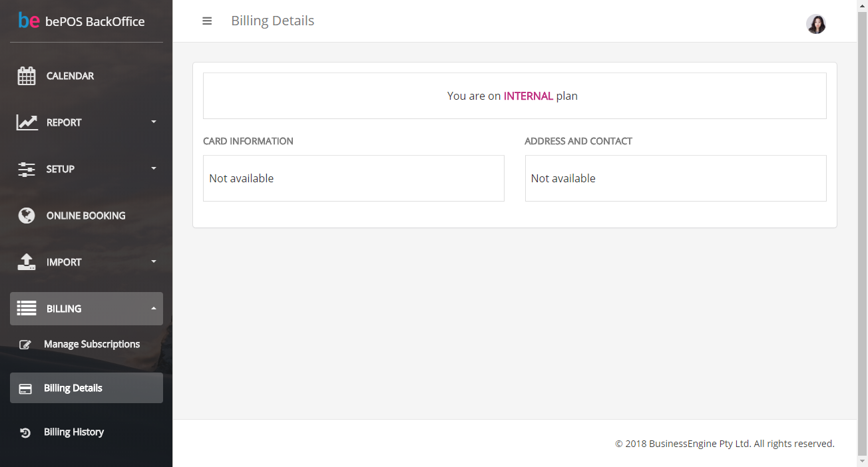
Task: Click the calendar grid icon
Action: point(27,76)
